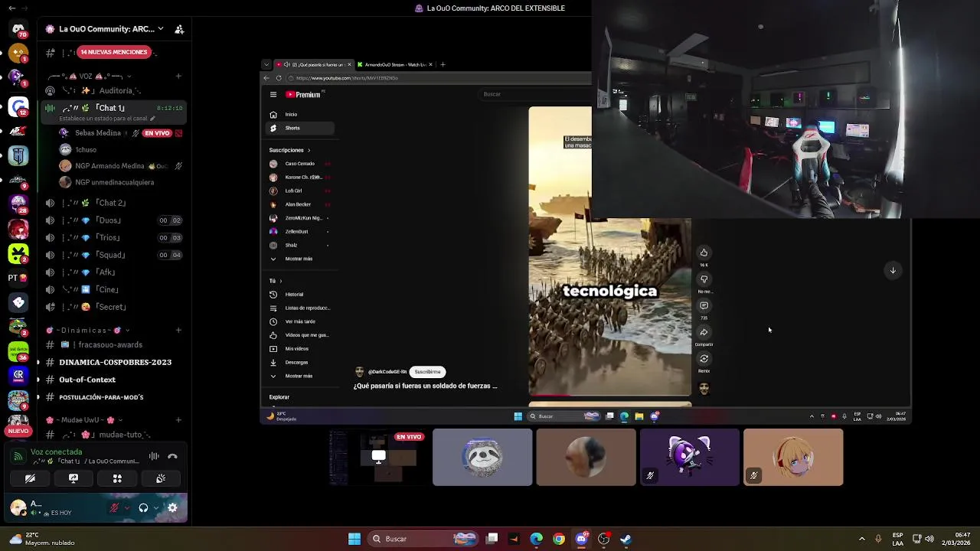Go to next Short with down arrow

coord(893,270)
